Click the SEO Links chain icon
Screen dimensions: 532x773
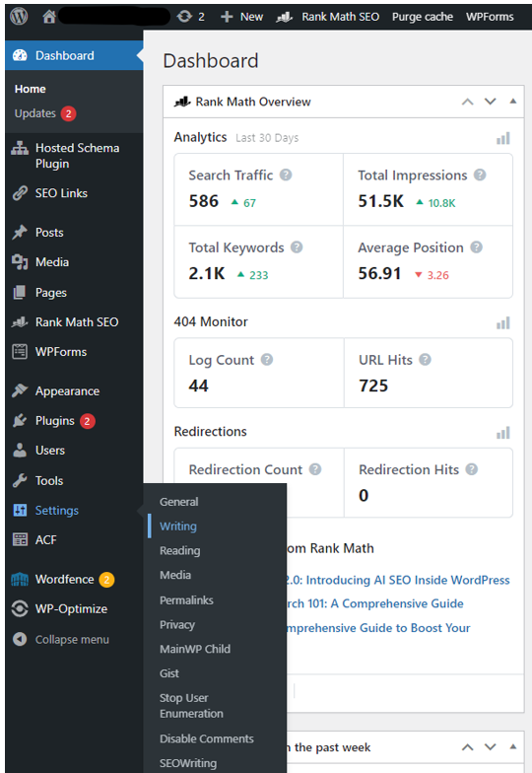(20, 193)
